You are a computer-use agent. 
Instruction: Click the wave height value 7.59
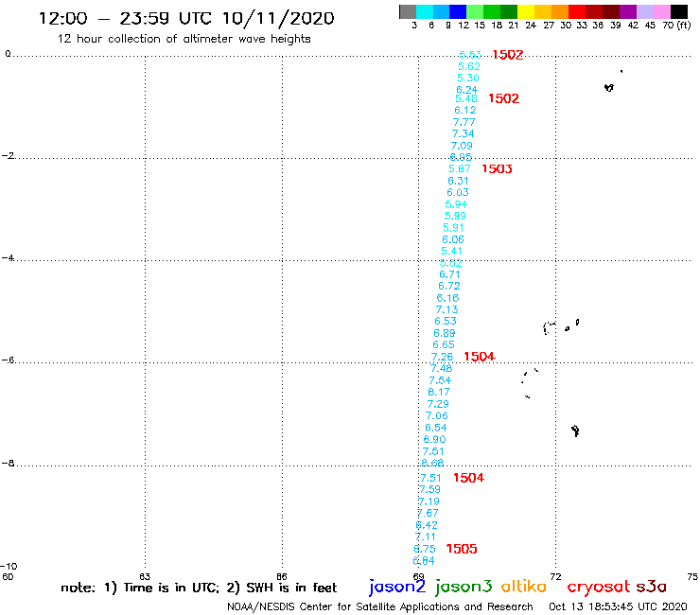click(x=429, y=489)
